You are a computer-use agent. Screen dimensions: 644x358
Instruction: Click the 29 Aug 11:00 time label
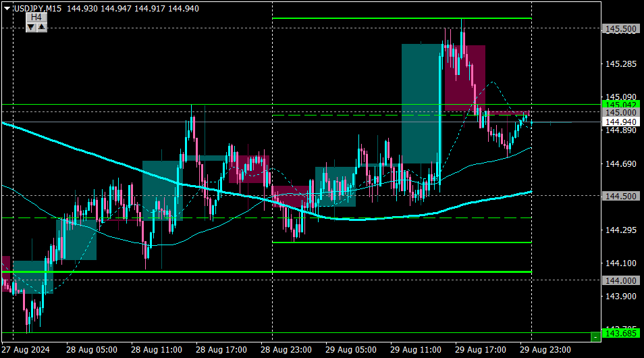coord(416,350)
